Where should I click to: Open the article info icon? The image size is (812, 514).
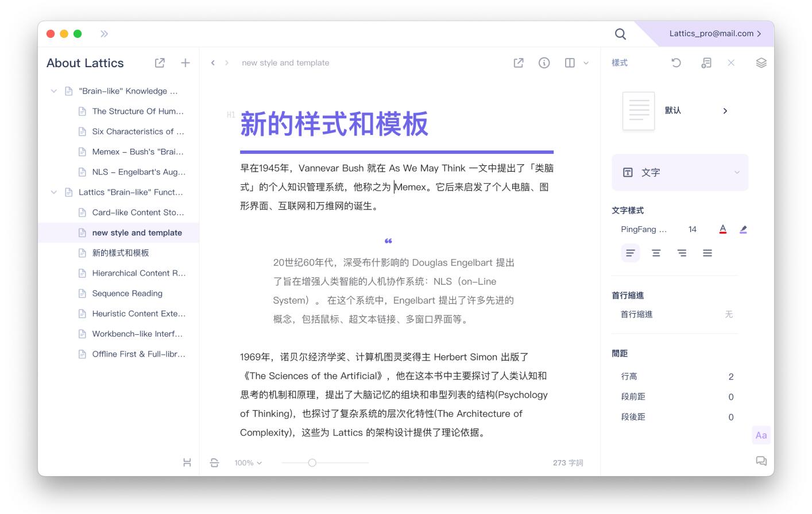[544, 63]
